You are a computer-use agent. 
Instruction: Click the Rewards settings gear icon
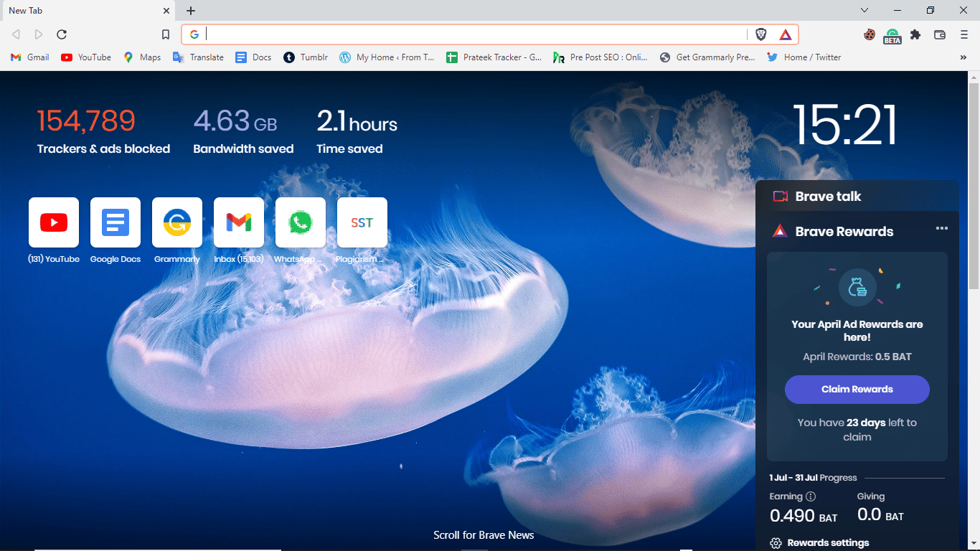coord(776,543)
